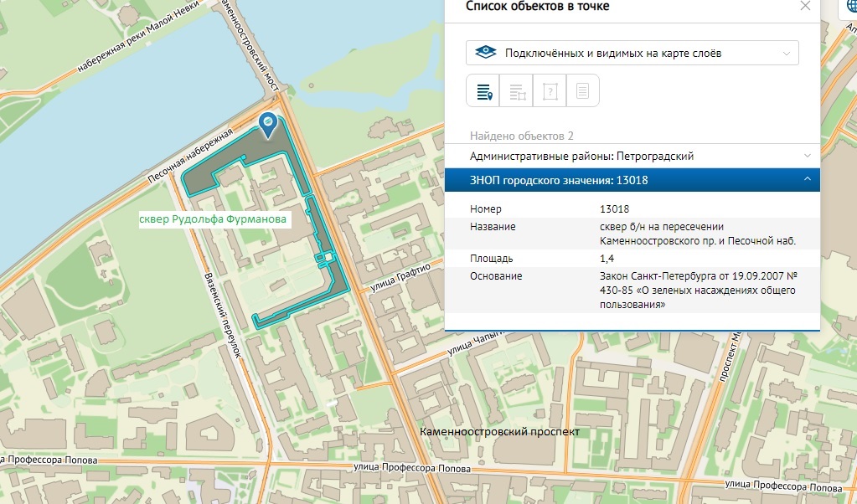
Task: Expand the Petrogradsky district row chevron
Action: 807,156
